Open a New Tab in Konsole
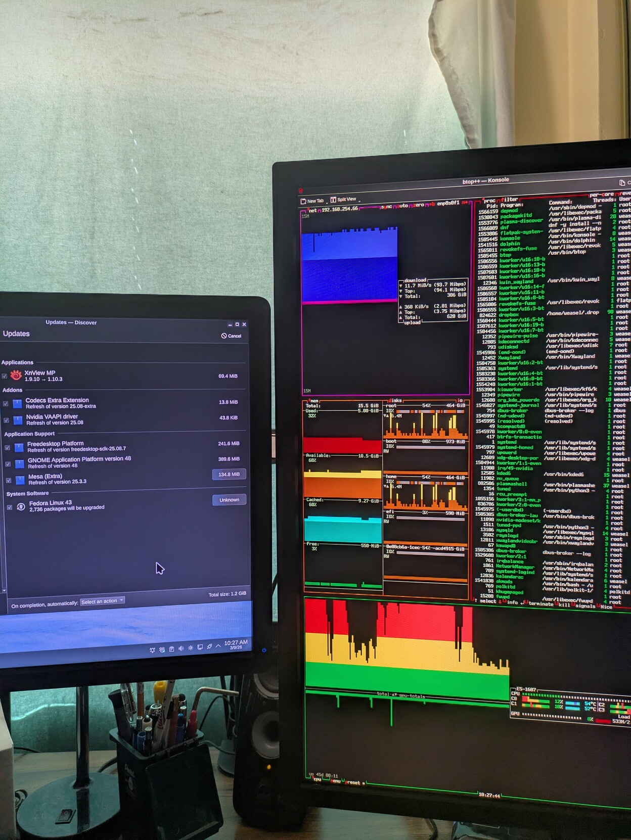Screen dimensions: 631x840 pos(312,201)
